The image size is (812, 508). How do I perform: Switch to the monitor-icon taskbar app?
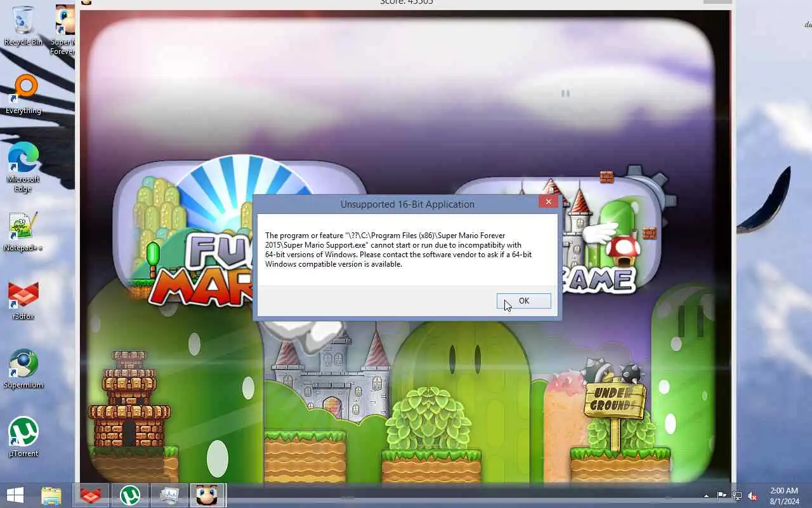pos(169,495)
